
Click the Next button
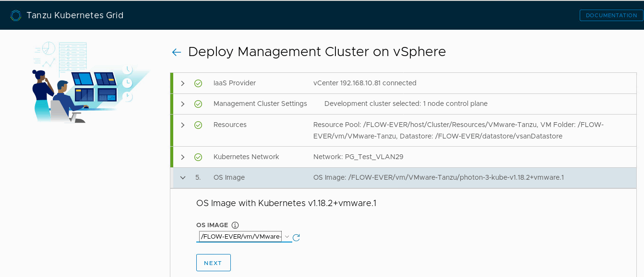214,263
